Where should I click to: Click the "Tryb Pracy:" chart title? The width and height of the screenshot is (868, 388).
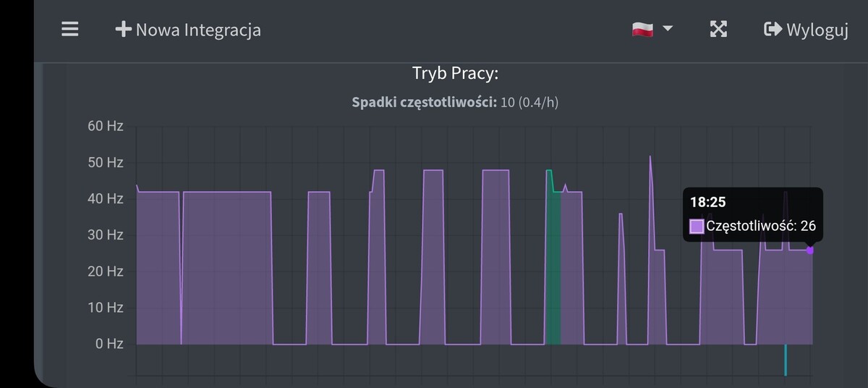click(x=456, y=73)
